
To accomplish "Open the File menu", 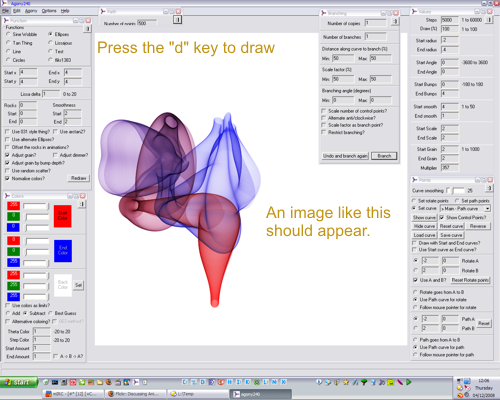I will click(6, 11).
